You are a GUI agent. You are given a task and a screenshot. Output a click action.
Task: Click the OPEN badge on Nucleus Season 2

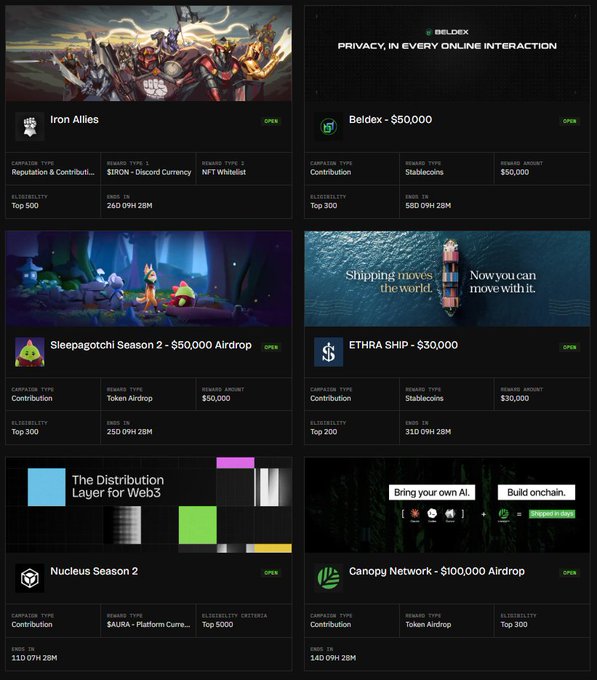pyautogui.click(x=271, y=573)
